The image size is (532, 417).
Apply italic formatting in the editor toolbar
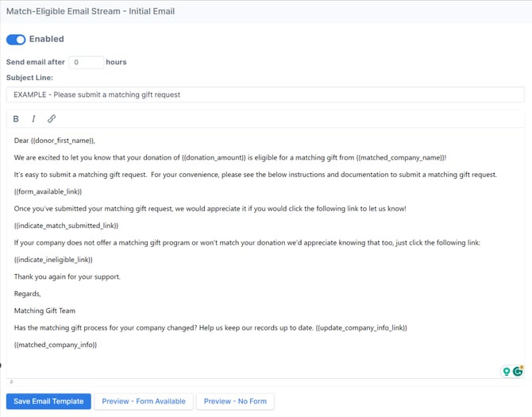pos(33,119)
